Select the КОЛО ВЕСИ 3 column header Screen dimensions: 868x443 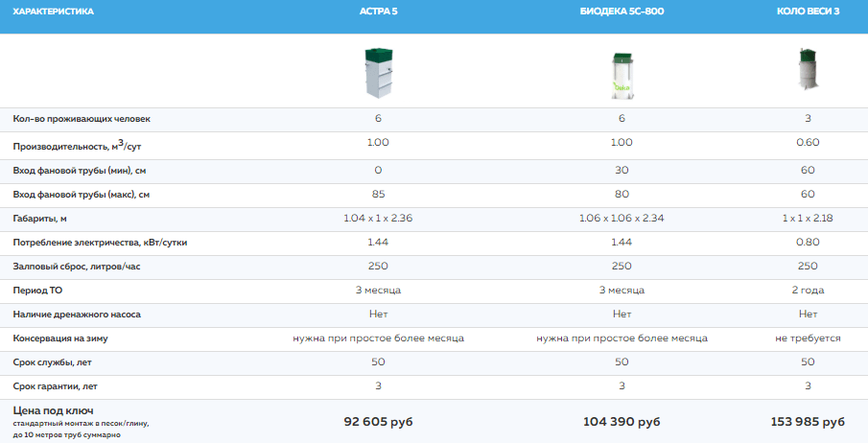coord(808,12)
